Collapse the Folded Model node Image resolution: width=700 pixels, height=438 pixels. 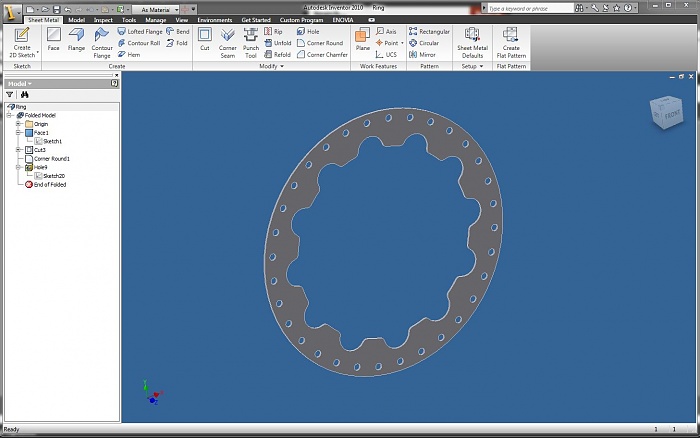tap(9, 115)
